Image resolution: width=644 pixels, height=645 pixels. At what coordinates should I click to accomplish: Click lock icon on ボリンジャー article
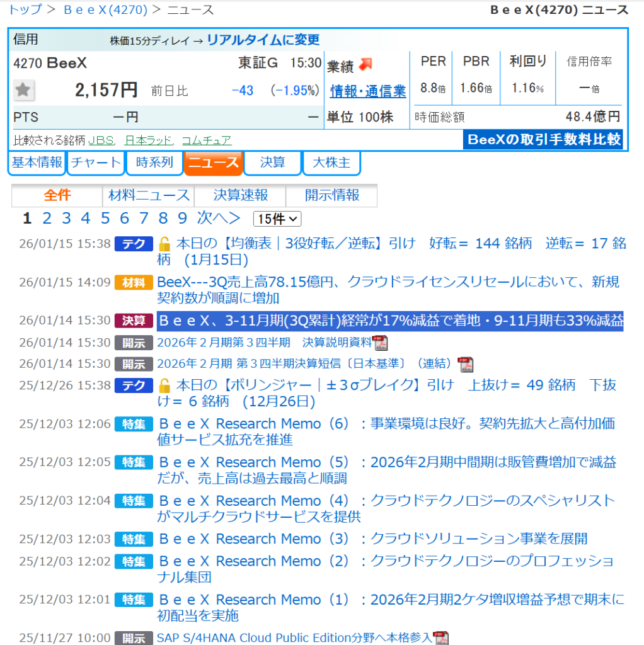[x=164, y=385]
